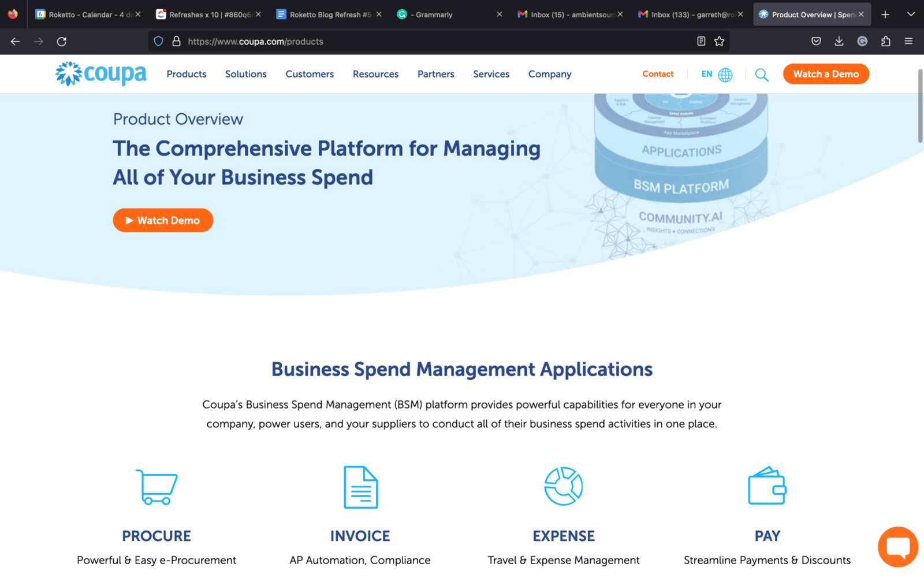Select the Invoice document icon
The width and height of the screenshot is (924, 578).
tap(359, 487)
